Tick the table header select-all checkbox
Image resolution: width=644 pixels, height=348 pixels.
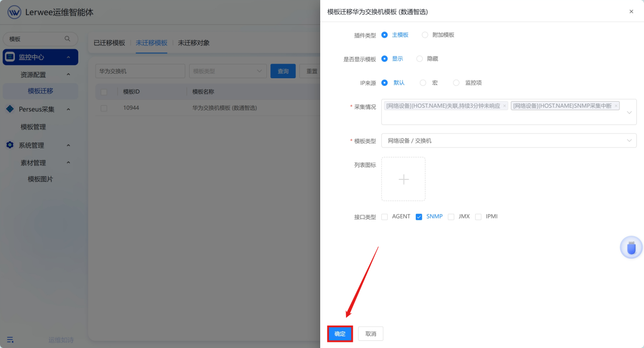point(104,92)
